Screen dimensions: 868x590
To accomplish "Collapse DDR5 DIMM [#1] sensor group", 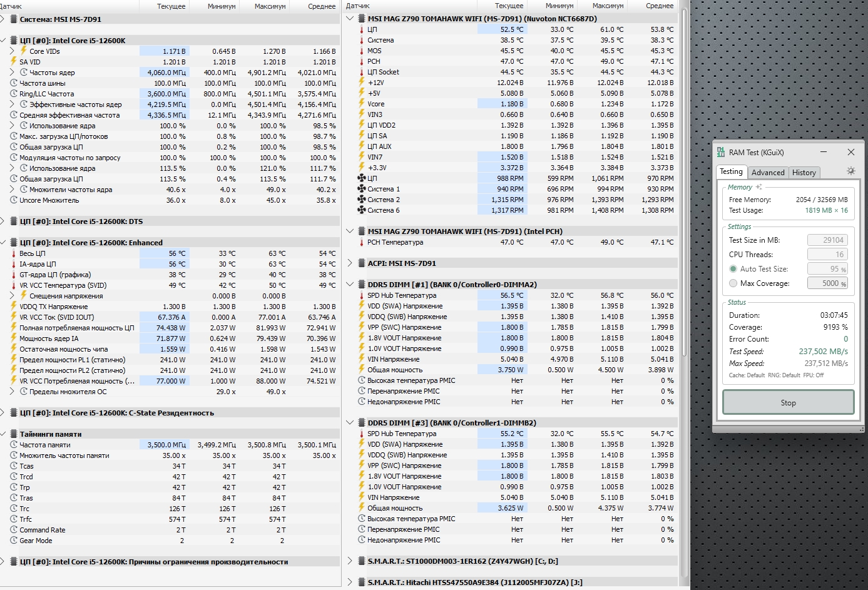I will [x=350, y=284].
